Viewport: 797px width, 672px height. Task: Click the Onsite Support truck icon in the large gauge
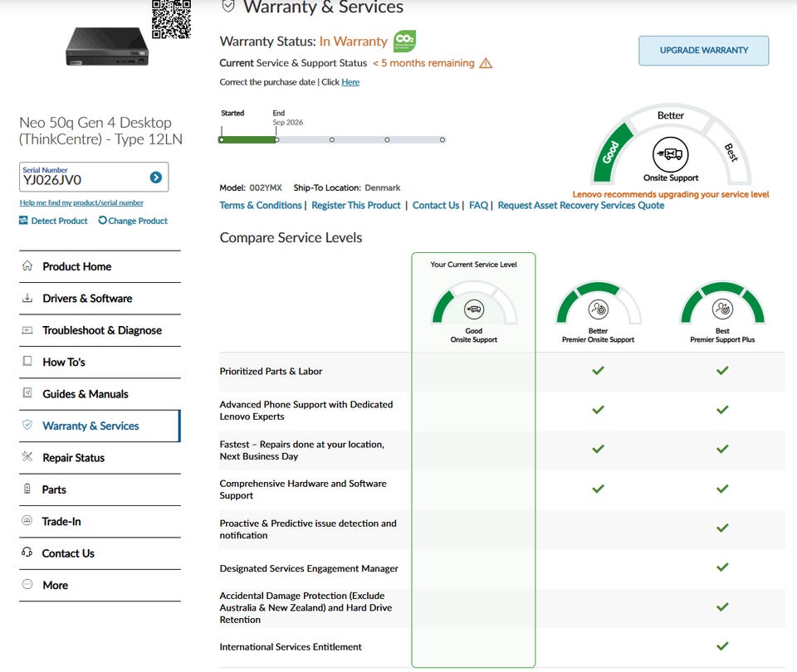tap(671, 154)
